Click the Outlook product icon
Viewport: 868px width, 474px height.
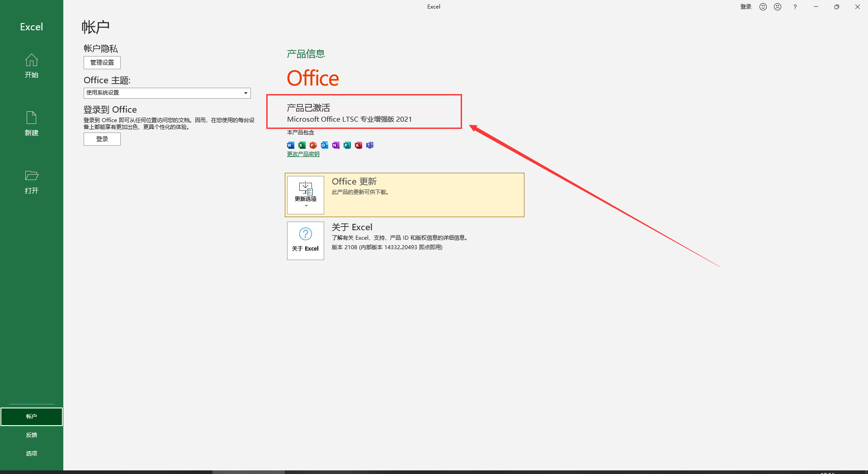[x=324, y=145]
